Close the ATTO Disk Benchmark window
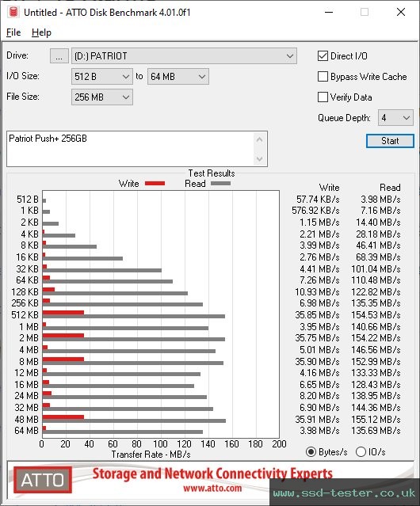This screenshot has height=506, width=420. coord(401,12)
